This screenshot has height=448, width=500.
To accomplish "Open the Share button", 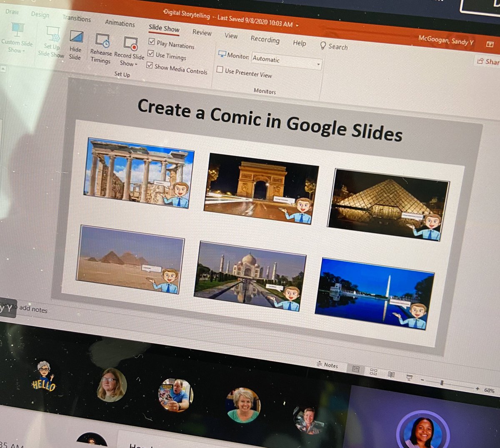I will pos(490,62).
